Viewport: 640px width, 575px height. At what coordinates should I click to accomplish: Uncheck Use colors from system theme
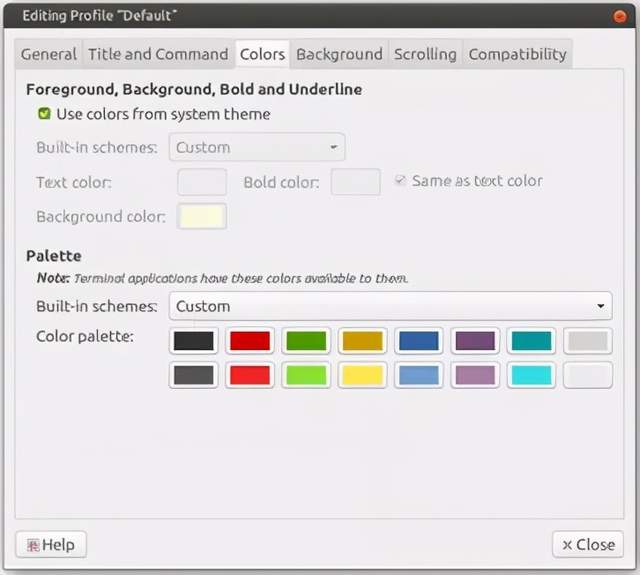click(44, 113)
